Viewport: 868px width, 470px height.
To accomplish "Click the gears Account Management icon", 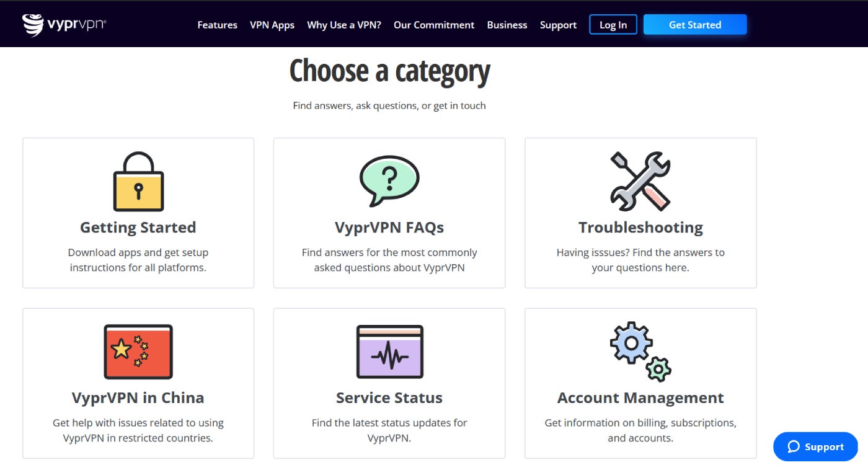I will pyautogui.click(x=640, y=351).
